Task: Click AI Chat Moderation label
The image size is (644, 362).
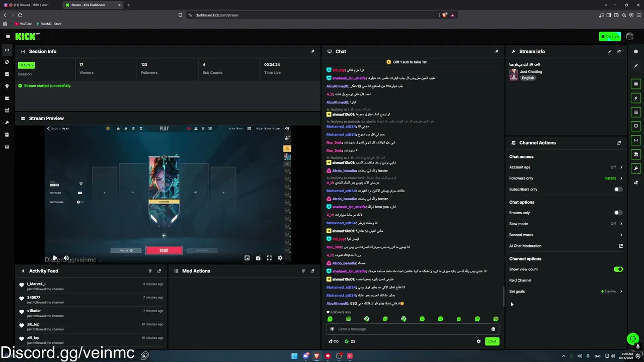Action: 525,246
